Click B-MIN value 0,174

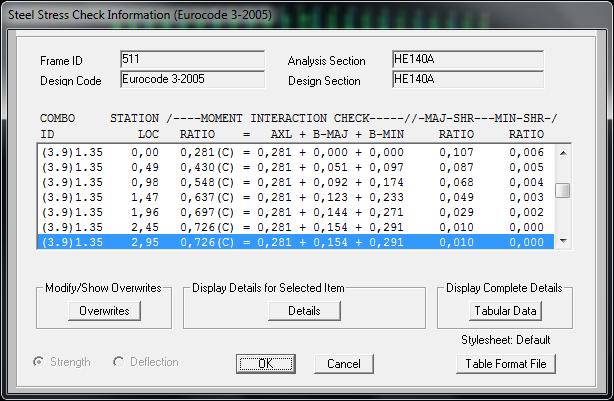tap(386, 182)
